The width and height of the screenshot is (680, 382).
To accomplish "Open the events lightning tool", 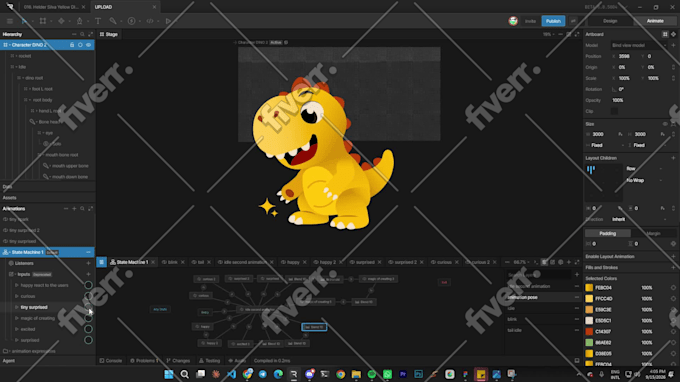I will 131,21.
